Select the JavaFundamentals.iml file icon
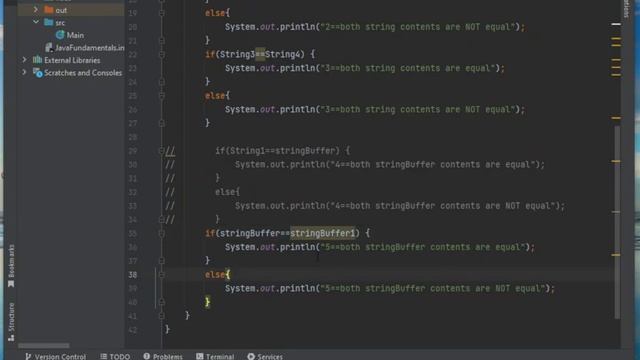The width and height of the screenshot is (640, 360). click(49, 47)
